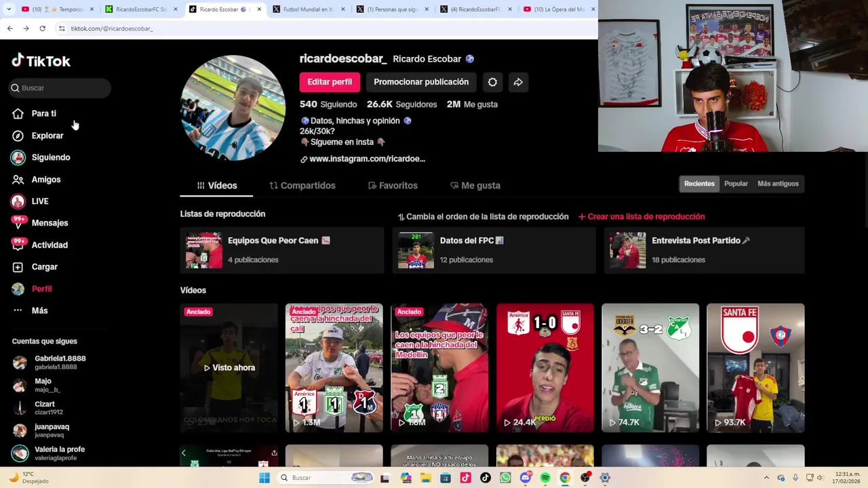Sort videos by Recientes
868x488 pixels.
pos(699,184)
